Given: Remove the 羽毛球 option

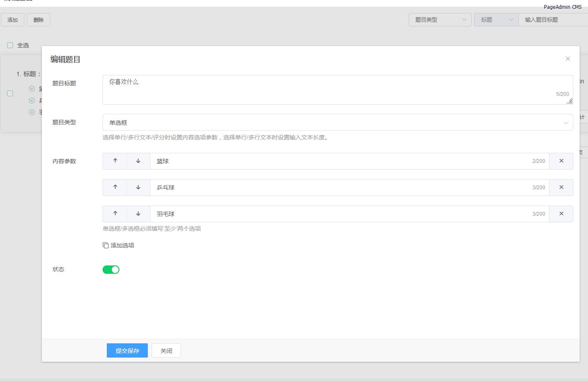Looking at the screenshot, I should tap(561, 214).
